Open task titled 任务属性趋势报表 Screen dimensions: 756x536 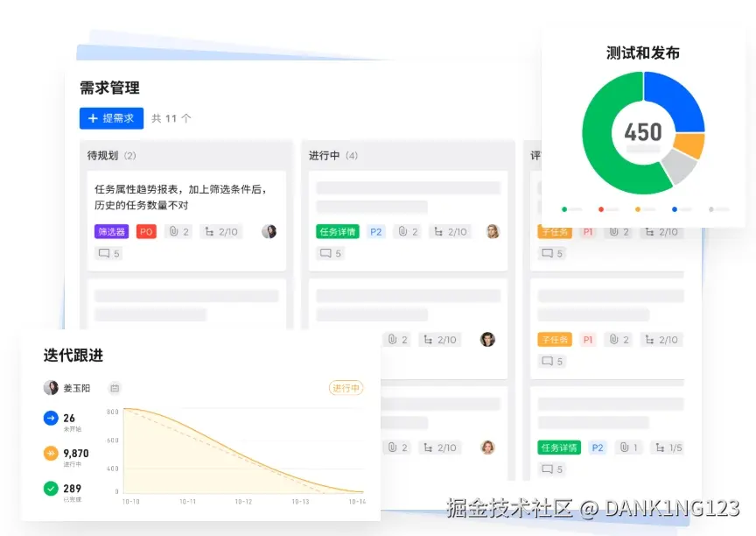[180, 197]
